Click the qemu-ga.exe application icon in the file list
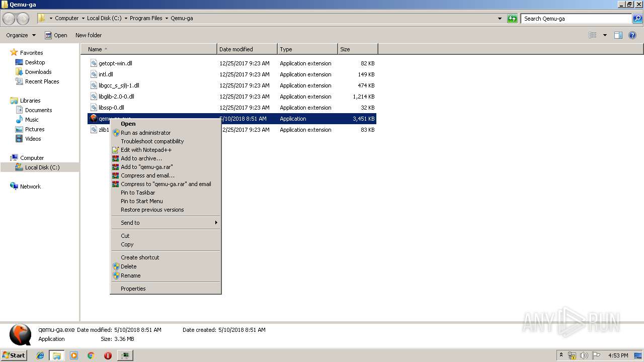This screenshot has width=644, height=362. tap(94, 119)
